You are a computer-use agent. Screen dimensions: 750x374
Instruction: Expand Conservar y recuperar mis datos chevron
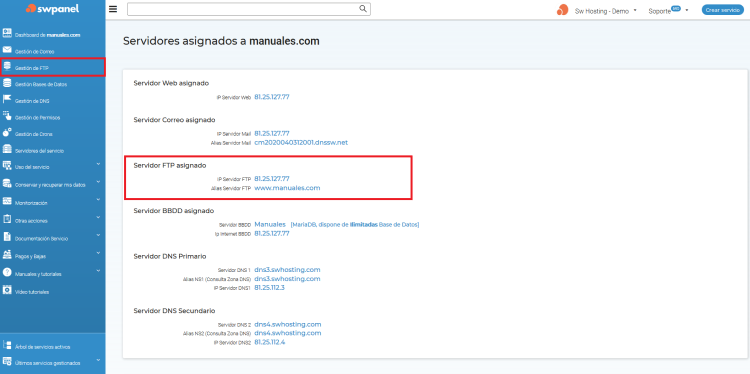click(x=98, y=182)
